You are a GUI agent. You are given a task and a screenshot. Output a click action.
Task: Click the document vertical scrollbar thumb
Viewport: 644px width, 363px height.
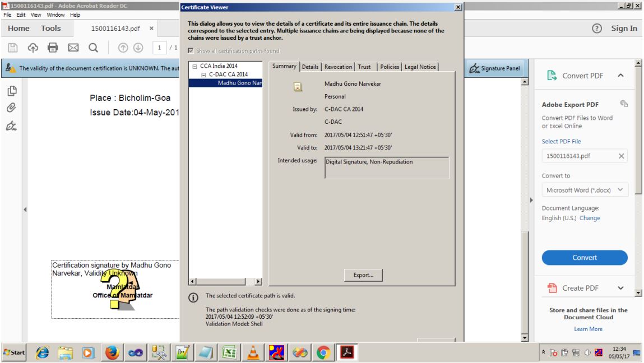pos(525,283)
